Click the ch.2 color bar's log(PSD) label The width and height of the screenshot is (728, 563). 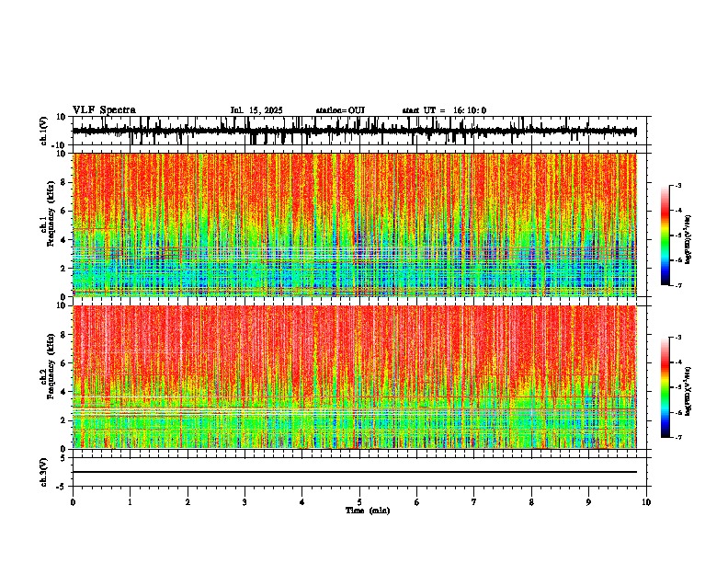(x=688, y=391)
